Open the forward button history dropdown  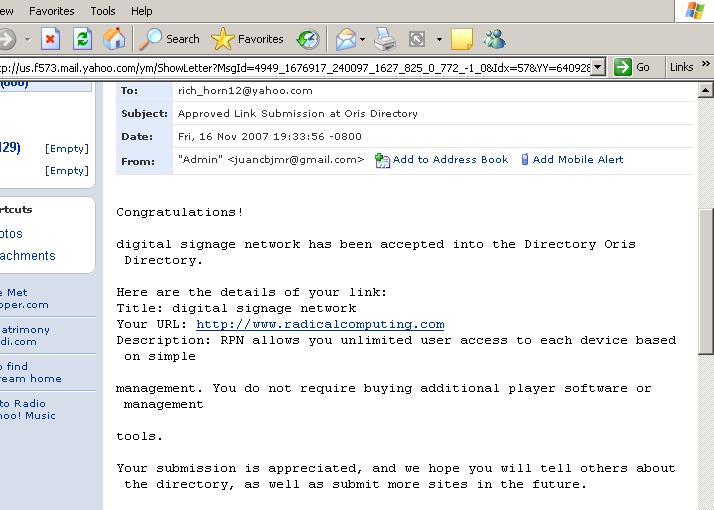[27, 40]
